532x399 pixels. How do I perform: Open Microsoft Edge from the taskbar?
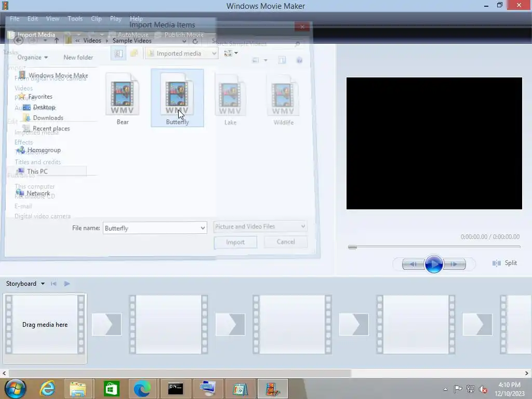point(142,389)
